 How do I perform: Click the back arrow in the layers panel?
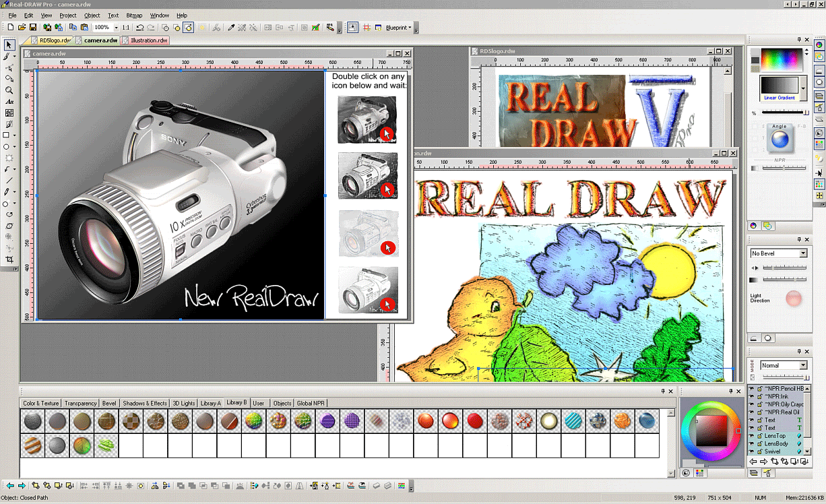point(754,461)
